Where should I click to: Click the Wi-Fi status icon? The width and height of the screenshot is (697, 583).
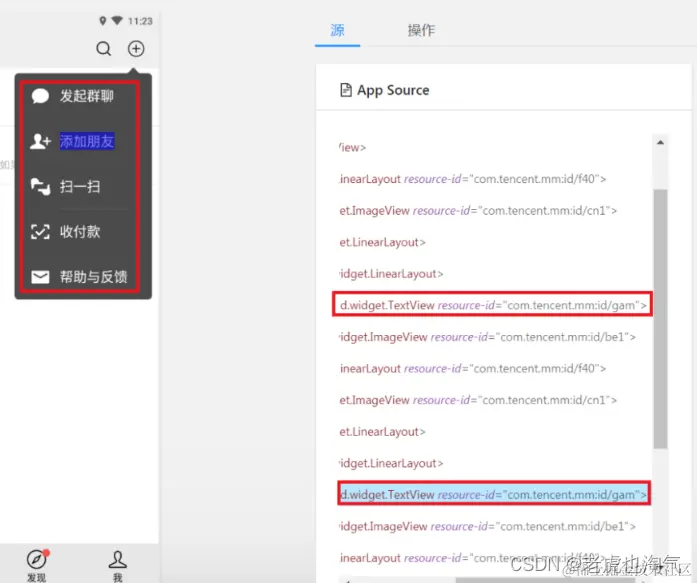(x=117, y=20)
